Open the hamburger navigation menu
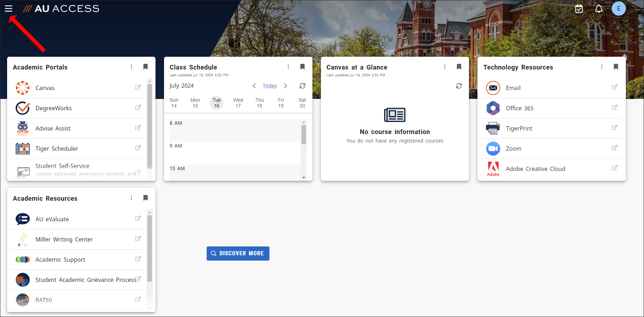This screenshot has height=317, width=644. click(x=9, y=9)
